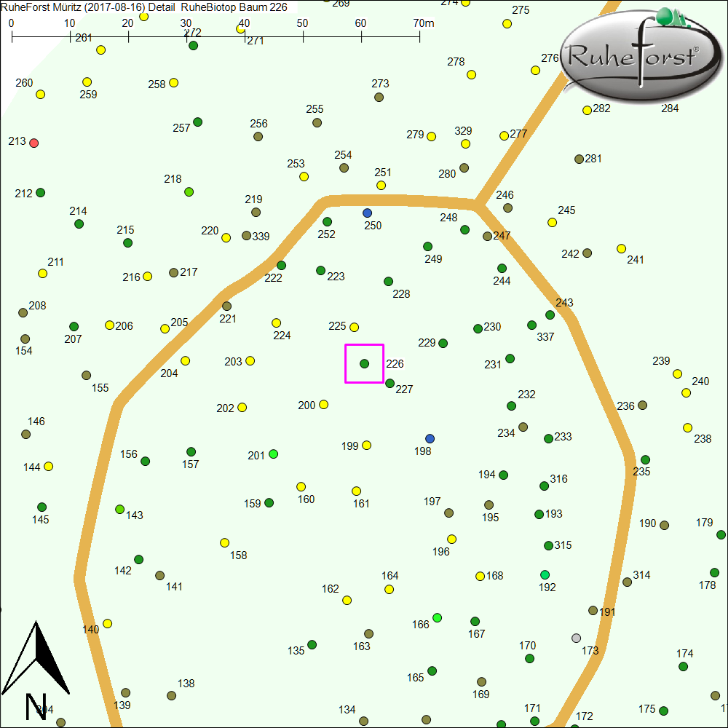Viewport: 728px width, 728px height.
Task: Select the gray tree marker 173
Action: [x=577, y=638]
